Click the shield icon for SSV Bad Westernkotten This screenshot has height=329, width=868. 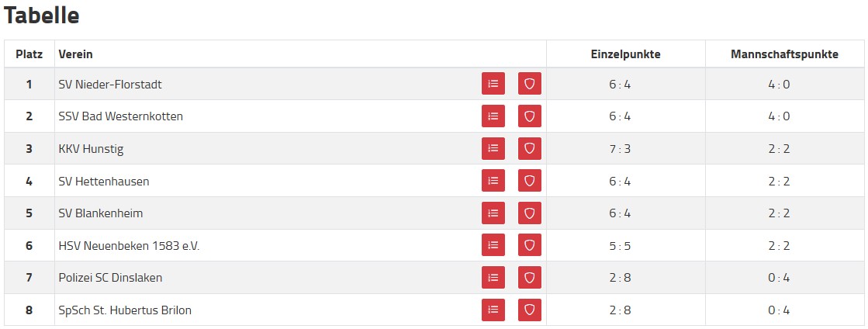[x=530, y=116]
